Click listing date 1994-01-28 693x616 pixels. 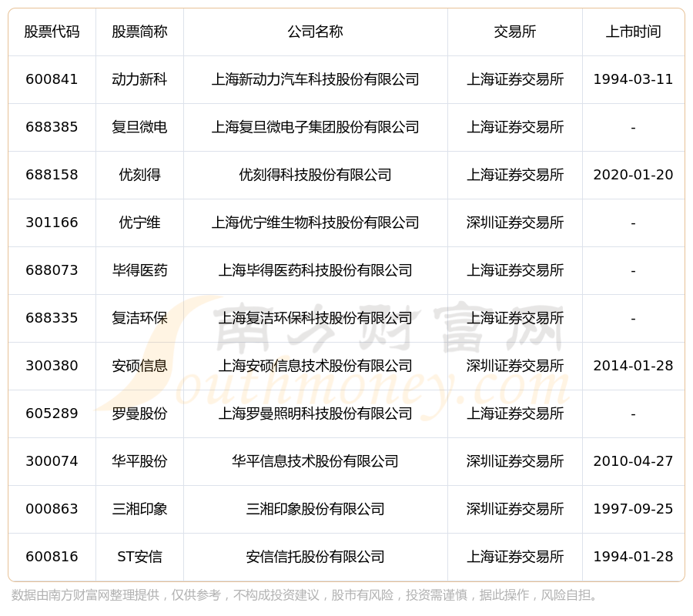click(x=634, y=557)
